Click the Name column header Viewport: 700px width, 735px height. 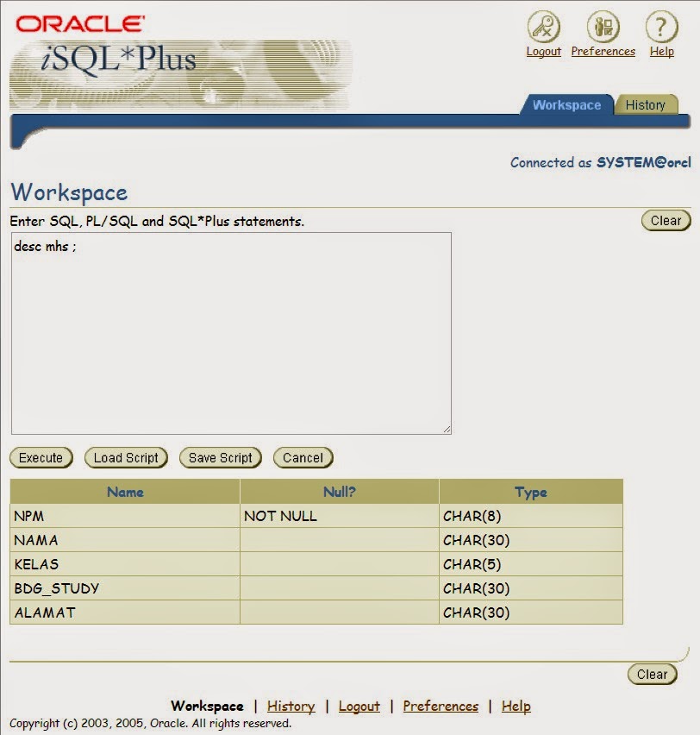(125, 492)
